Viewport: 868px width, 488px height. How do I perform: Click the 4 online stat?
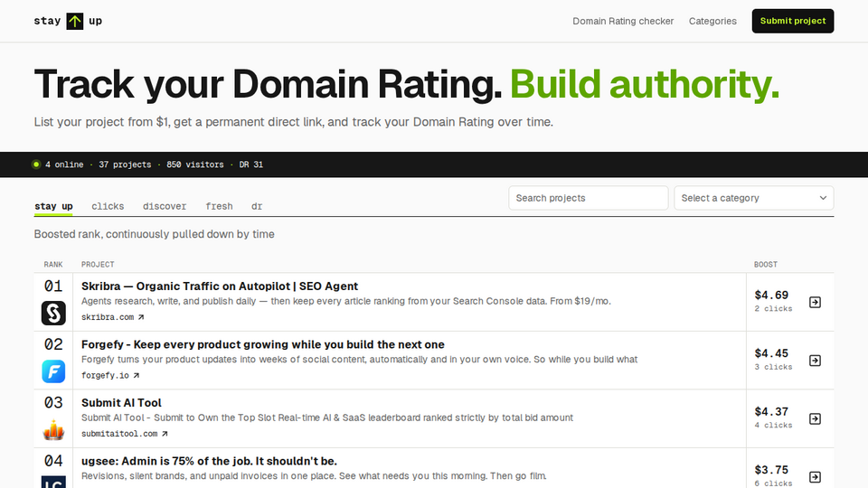click(x=64, y=164)
